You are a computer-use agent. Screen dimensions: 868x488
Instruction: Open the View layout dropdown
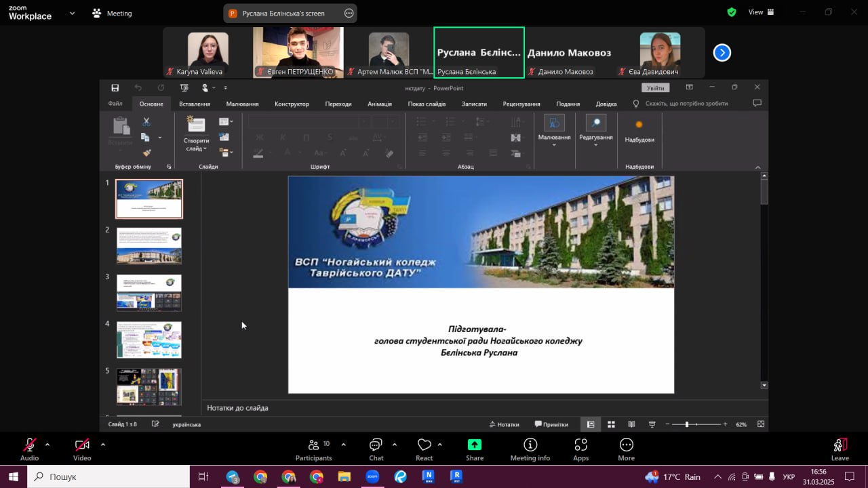click(760, 12)
